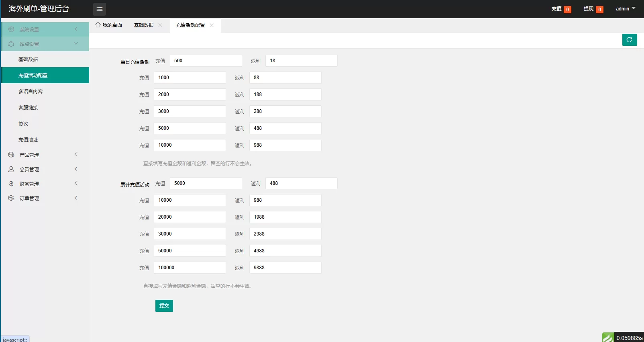Click the 系统设置 gear icon
Viewport: 644px width, 342px height.
(11, 29)
